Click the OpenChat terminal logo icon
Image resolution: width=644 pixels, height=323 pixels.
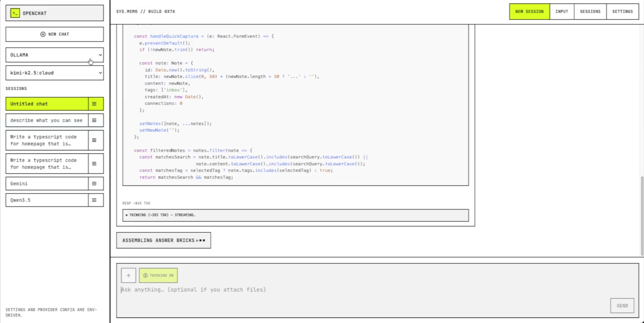(x=15, y=13)
